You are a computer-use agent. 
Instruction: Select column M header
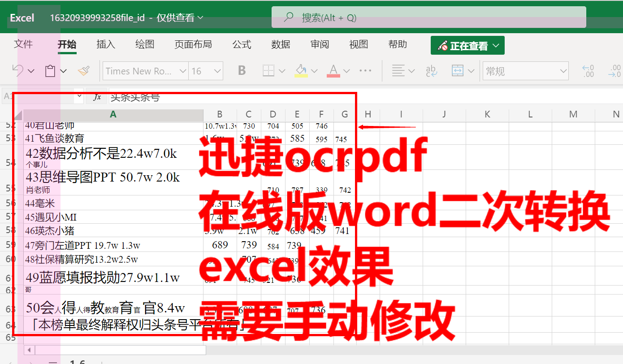pyautogui.click(x=573, y=115)
